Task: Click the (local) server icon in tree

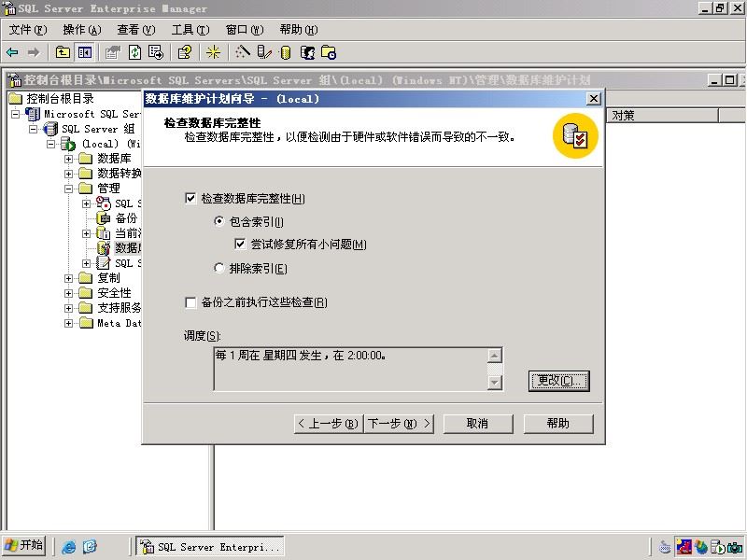Action: click(x=67, y=144)
